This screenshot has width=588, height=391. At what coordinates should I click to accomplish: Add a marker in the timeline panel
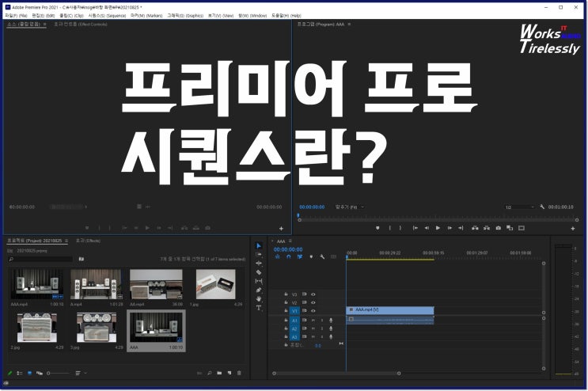click(x=311, y=256)
